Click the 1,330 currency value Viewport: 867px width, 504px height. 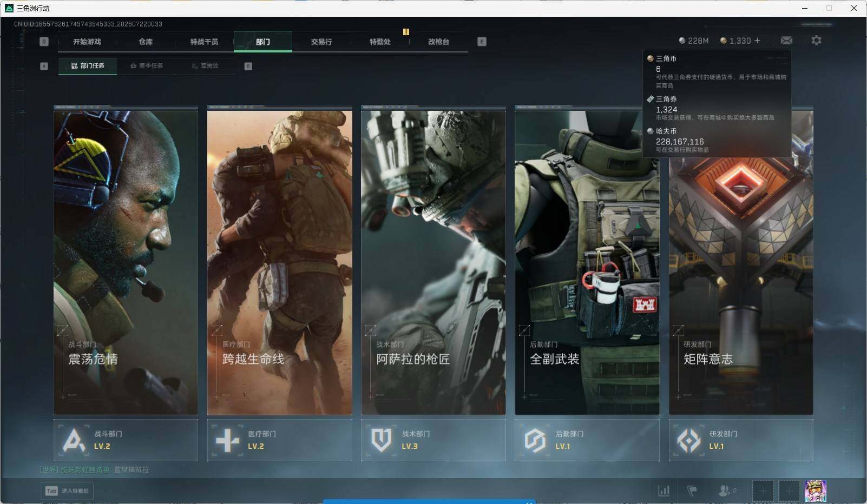point(740,41)
